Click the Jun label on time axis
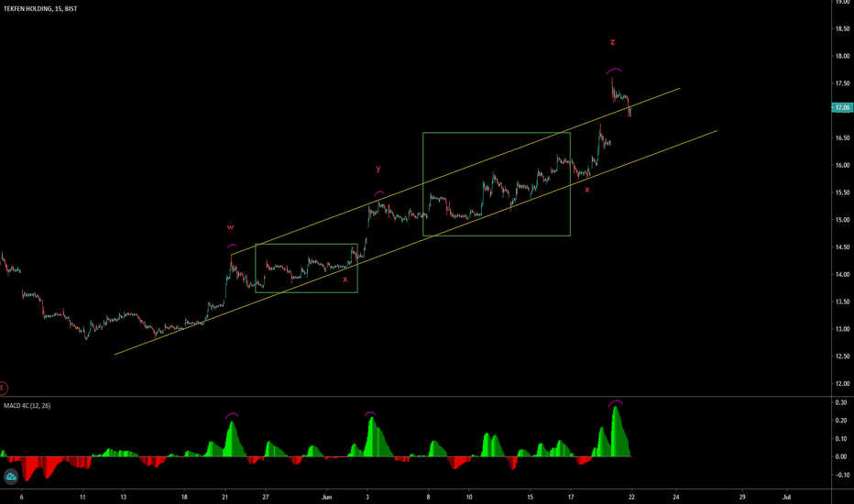854x504 pixels. coord(326,497)
